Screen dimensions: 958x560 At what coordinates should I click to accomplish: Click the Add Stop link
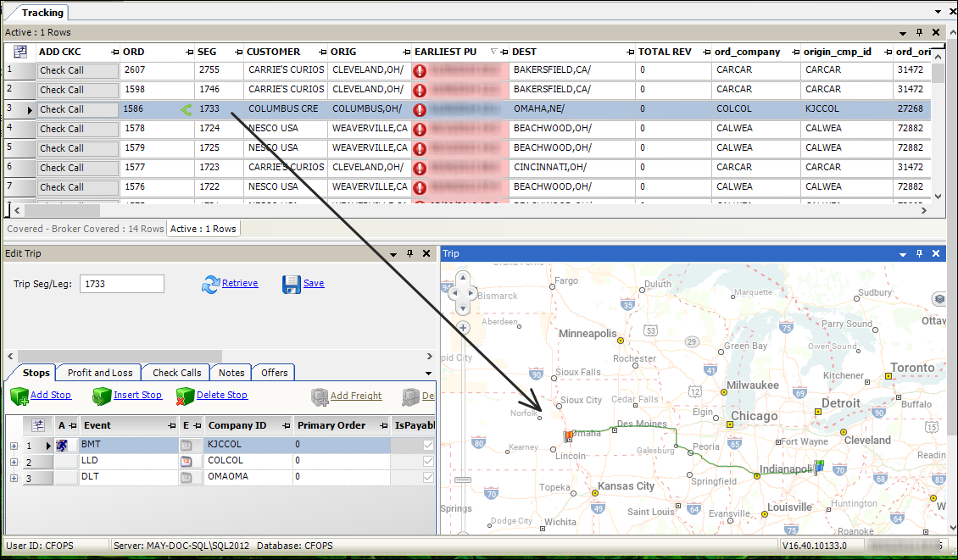point(51,395)
